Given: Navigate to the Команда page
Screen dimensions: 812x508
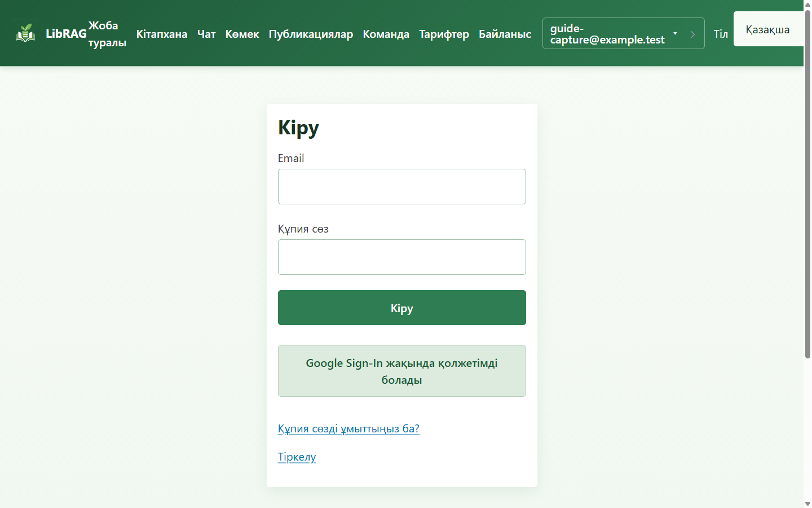Looking at the screenshot, I should point(386,34).
